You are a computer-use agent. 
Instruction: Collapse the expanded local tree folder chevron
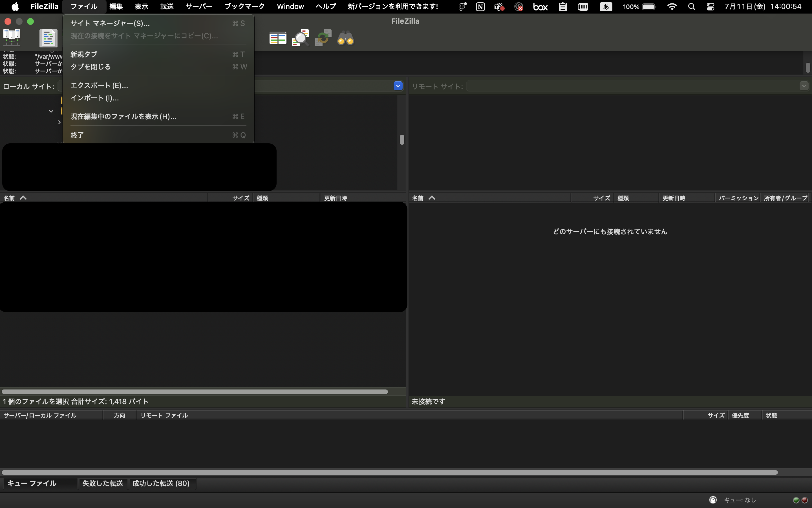[x=51, y=111]
